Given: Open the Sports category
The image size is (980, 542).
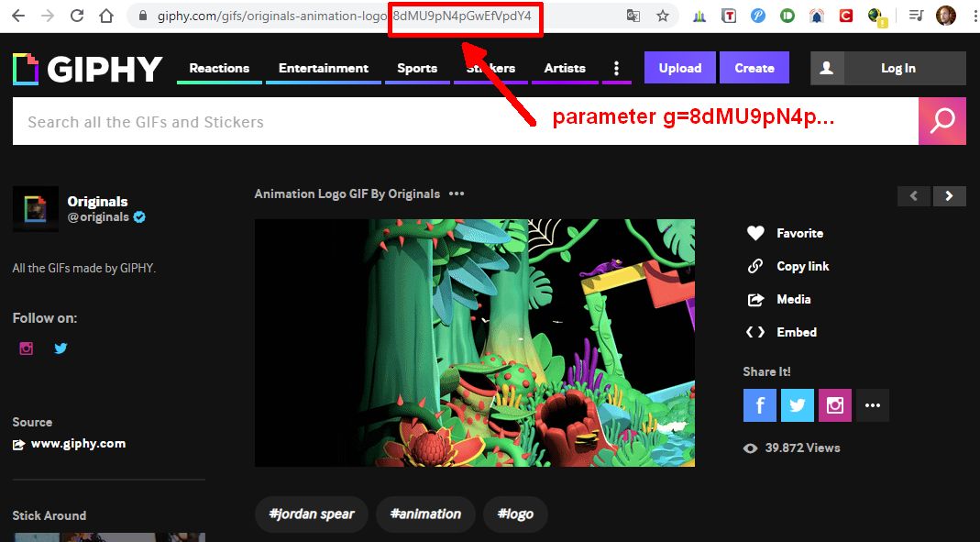Looking at the screenshot, I should tap(417, 68).
